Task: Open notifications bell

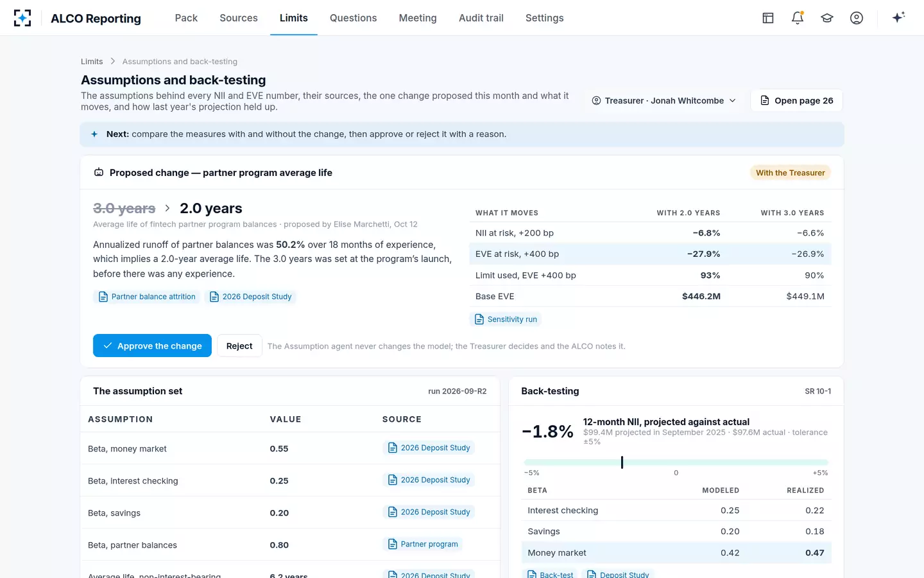Action: click(798, 18)
